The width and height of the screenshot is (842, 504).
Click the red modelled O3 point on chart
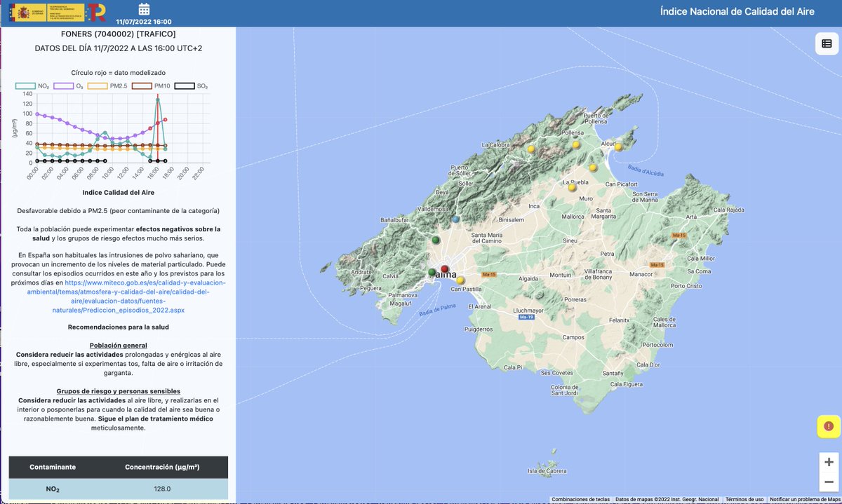point(166,120)
